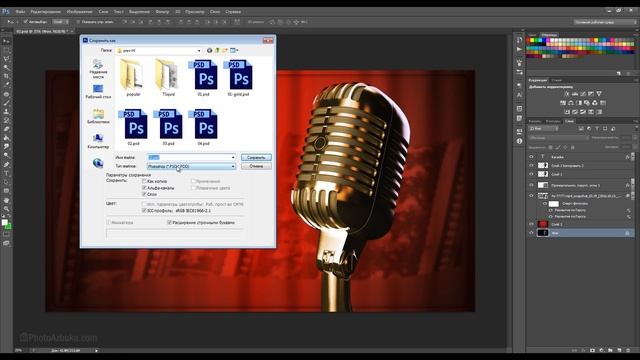This screenshot has width=640, height=360.
Task: Select the 03.psd file in dialog
Action: pyautogui.click(x=168, y=128)
